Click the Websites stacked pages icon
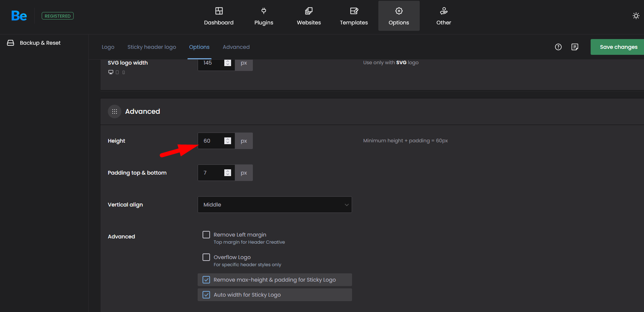Viewport: 644px width, 312px height. coord(309,11)
